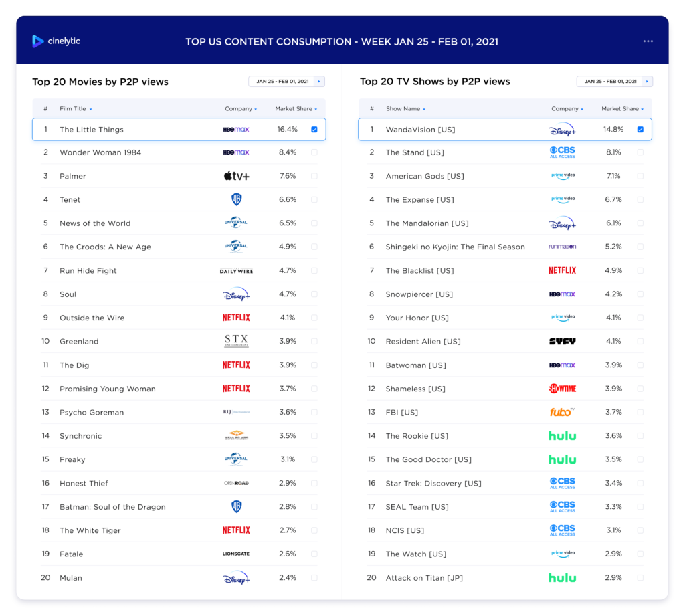Screen dimensions: 685x616
Task: Click Daily Wire logo for Run Hide Fight
Action: pos(236,271)
